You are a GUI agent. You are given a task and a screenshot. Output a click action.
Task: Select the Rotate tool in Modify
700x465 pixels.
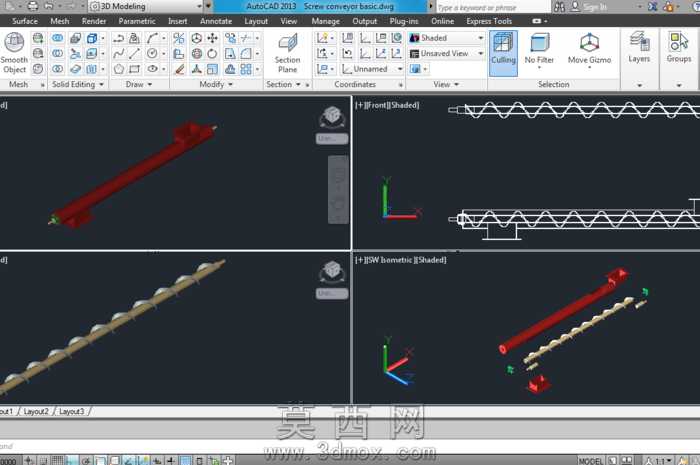pyautogui.click(x=212, y=54)
